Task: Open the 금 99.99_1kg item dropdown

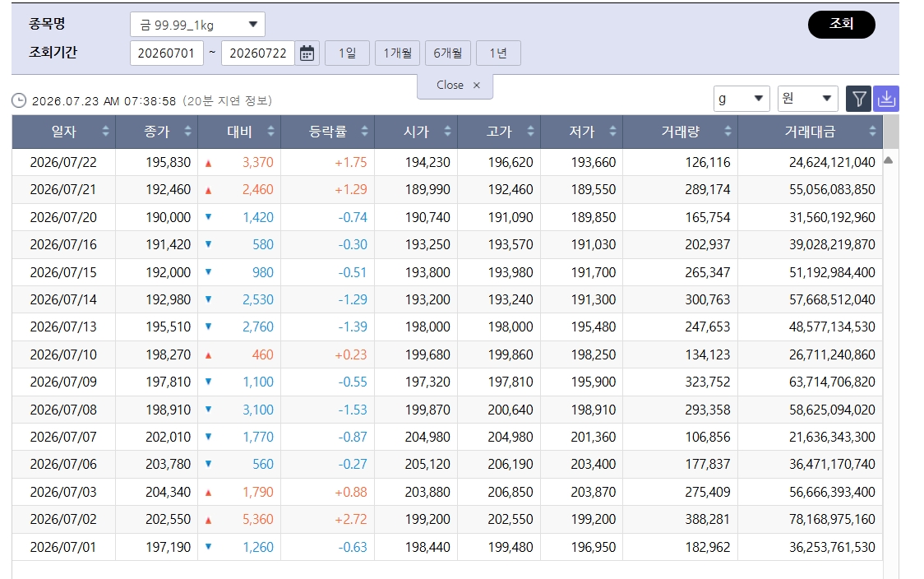Action: (197, 25)
